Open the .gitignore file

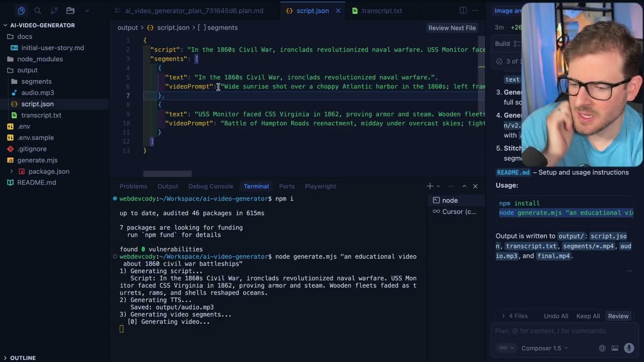pos(32,149)
